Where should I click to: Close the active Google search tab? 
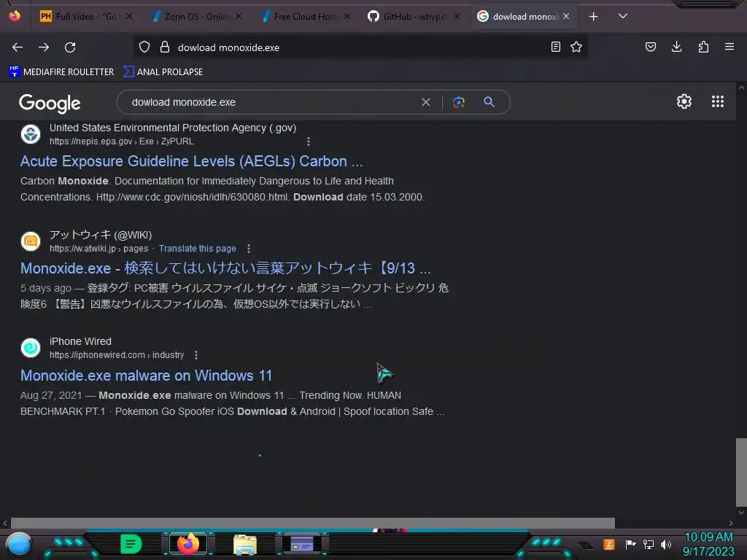[x=566, y=17]
